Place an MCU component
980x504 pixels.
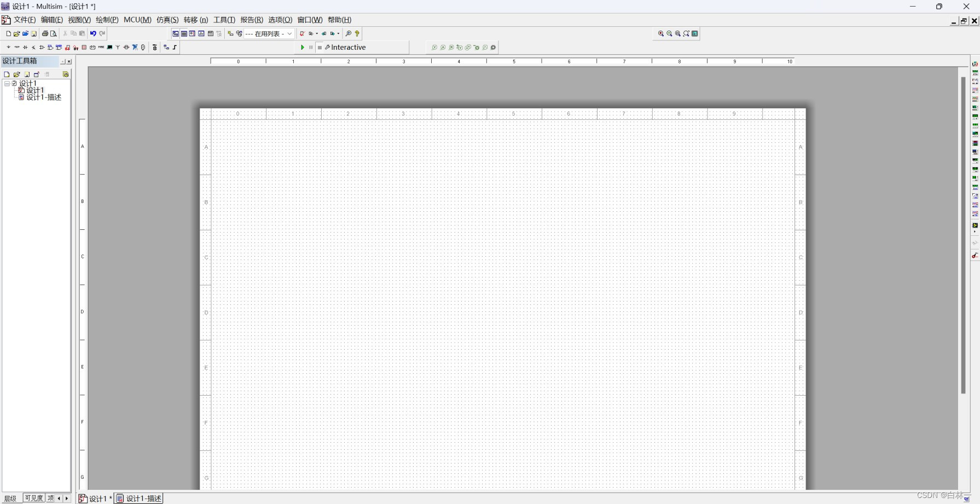154,47
